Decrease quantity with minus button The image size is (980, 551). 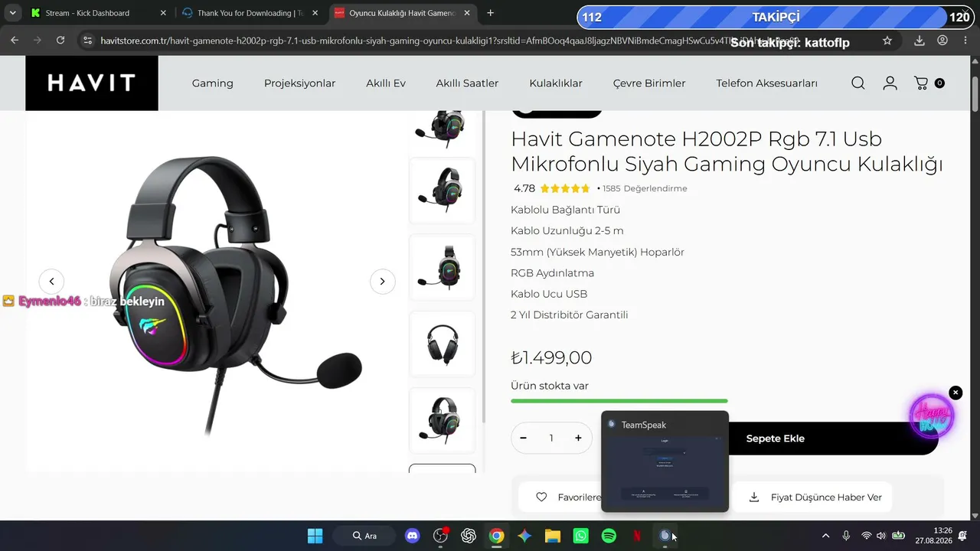[524, 438]
